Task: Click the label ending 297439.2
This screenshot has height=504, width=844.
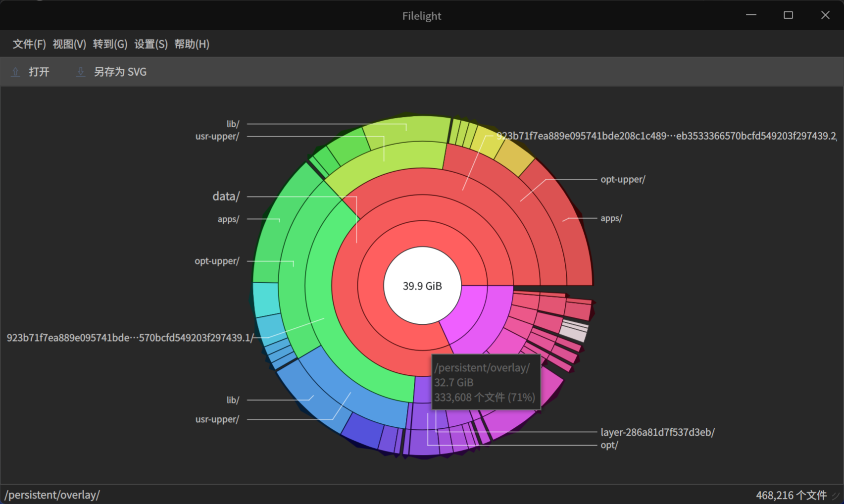Action: click(667, 136)
